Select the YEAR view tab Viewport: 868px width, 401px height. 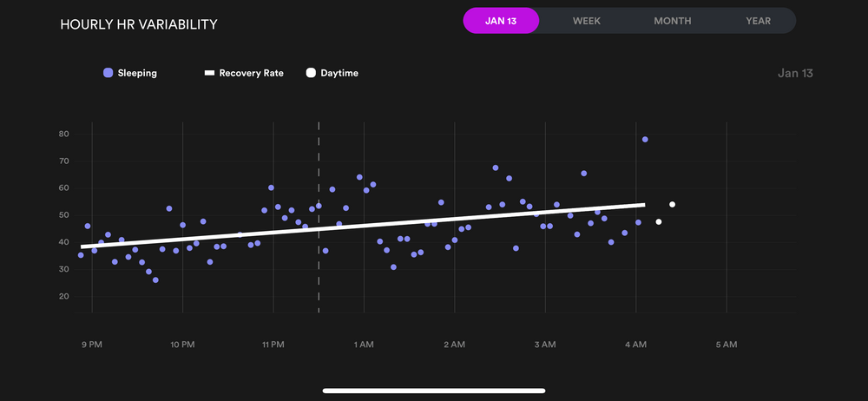(758, 21)
